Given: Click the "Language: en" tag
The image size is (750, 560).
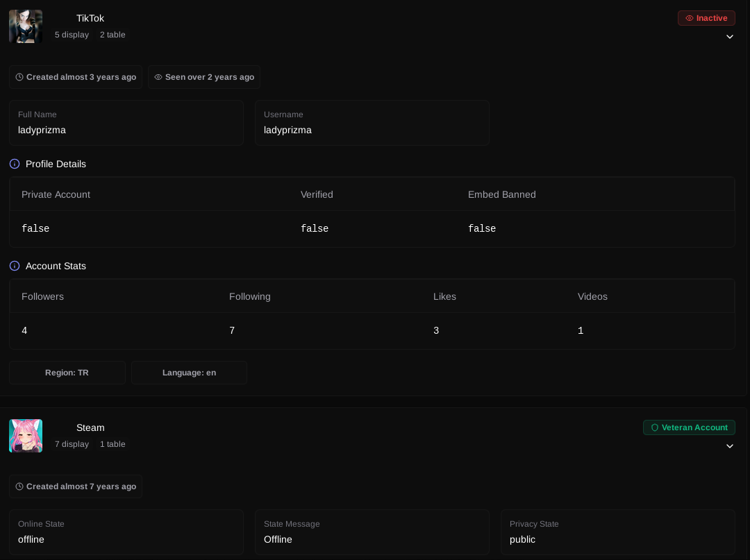Looking at the screenshot, I should [189, 372].
